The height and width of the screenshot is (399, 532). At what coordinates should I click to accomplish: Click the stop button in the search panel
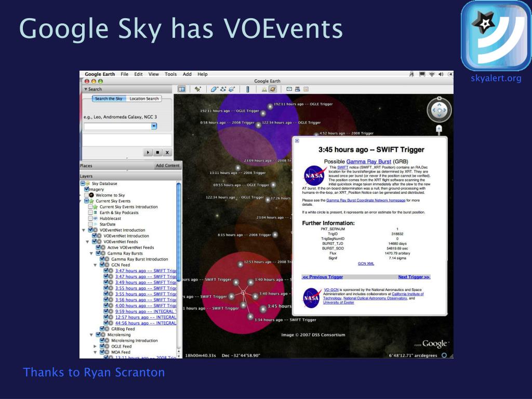pos(157,153)
